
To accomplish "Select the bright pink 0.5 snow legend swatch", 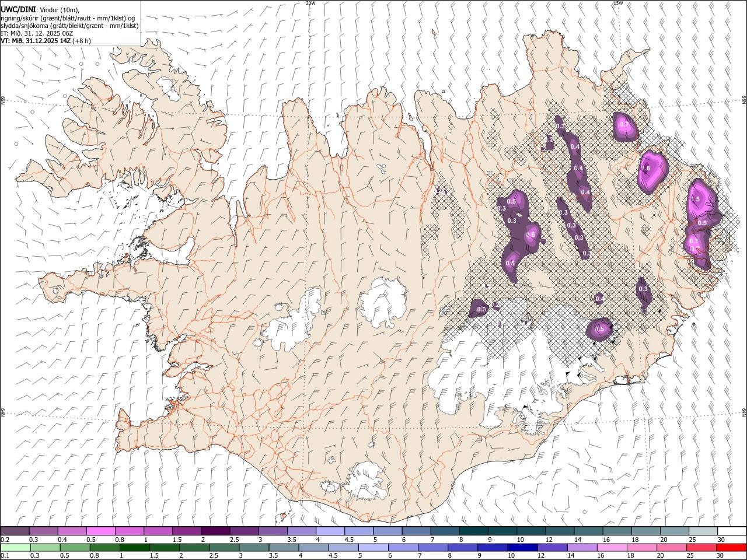I will pyautogui.click(x=100, y=531).
